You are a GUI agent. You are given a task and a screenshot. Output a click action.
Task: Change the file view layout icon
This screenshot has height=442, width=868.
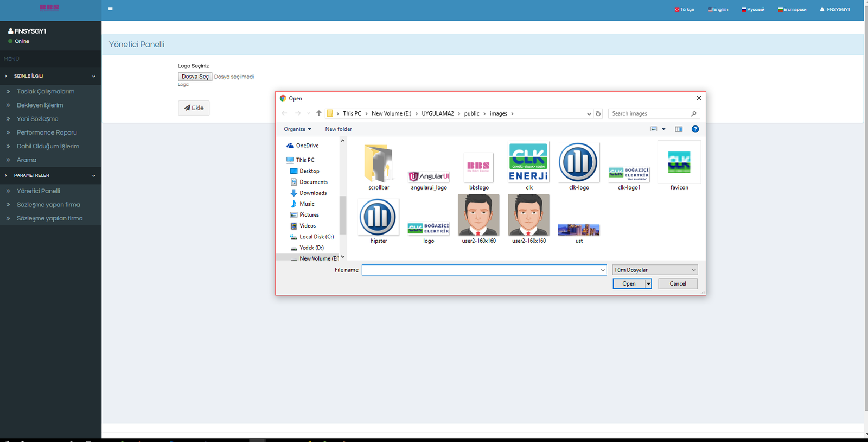(654, 129)
